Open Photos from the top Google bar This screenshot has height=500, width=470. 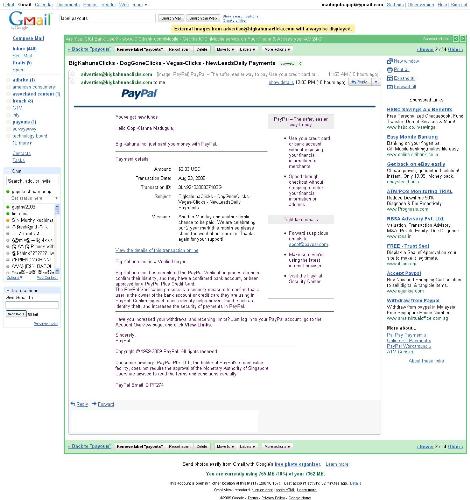89,5
